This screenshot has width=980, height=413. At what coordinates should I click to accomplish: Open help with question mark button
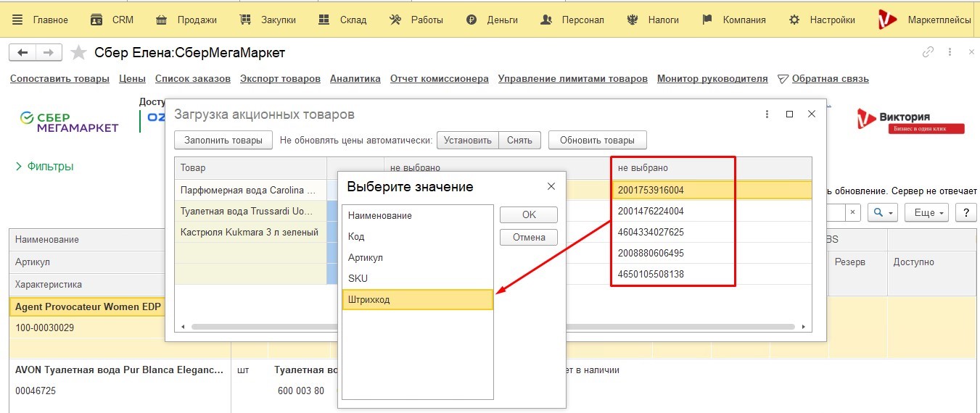(x=965, y=212)
